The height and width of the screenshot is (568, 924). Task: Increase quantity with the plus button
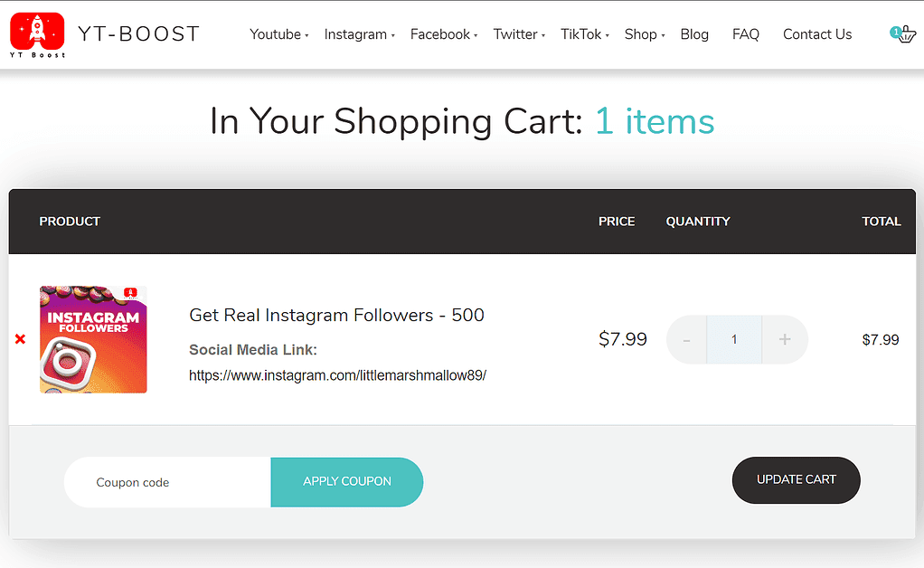point(784,339)
